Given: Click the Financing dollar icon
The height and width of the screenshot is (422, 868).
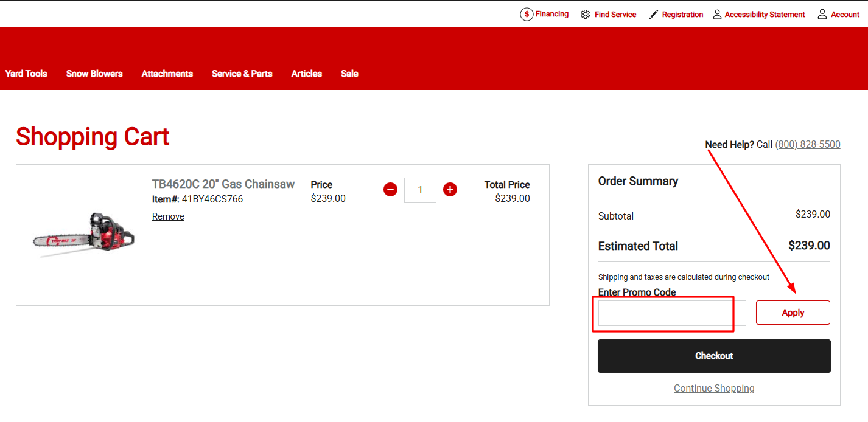Looking at the screenshot, I should (527, 13).
